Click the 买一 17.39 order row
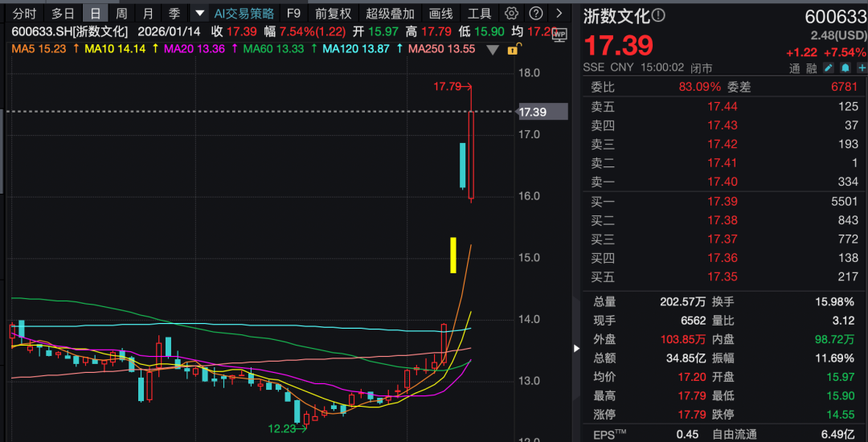 pos(725,202)
